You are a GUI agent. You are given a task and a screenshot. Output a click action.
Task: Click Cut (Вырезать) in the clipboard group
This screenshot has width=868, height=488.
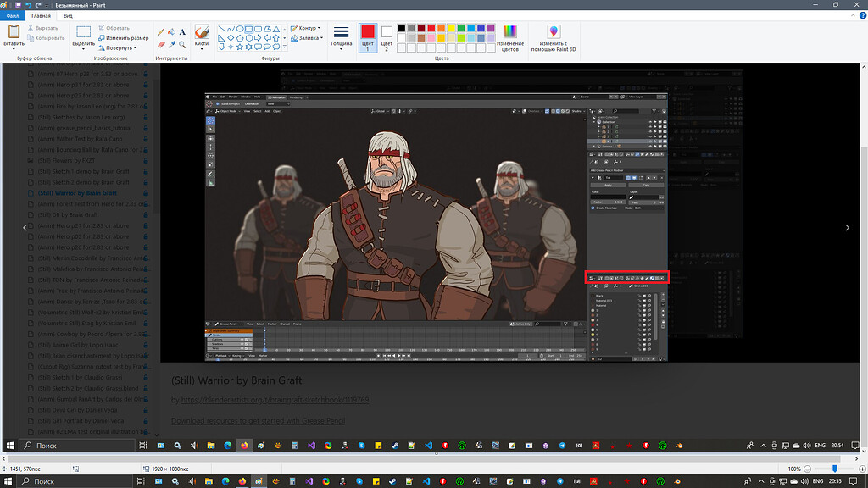(42, 28)
